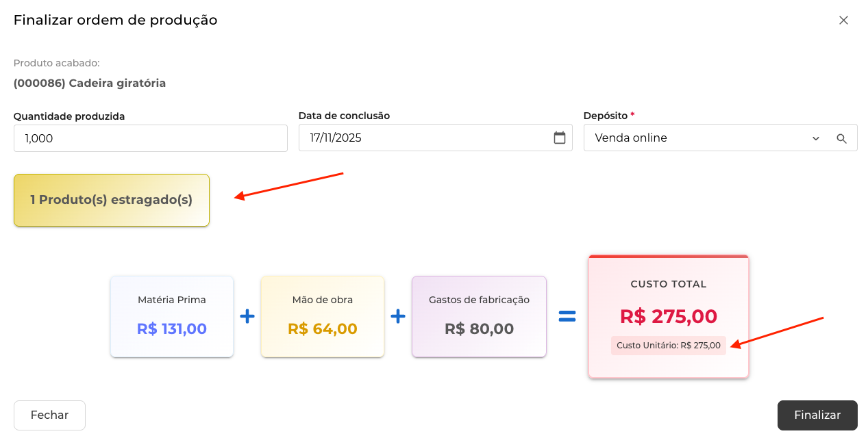Expand the Depósito dropdown chevron
The width and height of the screenshot is (868, 438).
816,138
